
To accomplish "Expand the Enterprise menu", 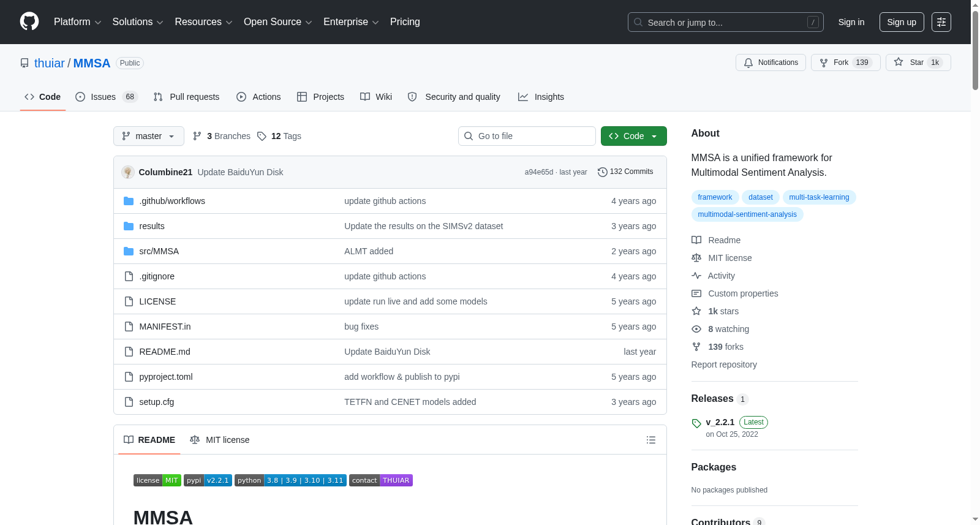I will pos(351,22).
